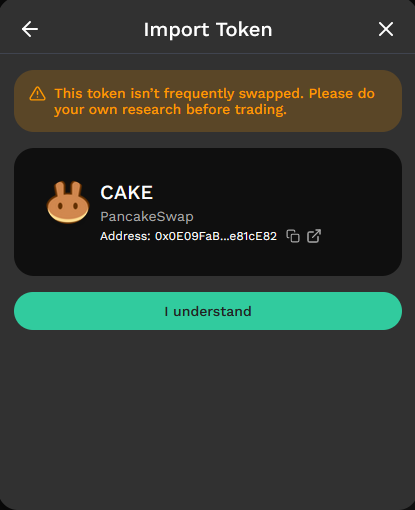Click the 'Address:' label

coord(125,236)
